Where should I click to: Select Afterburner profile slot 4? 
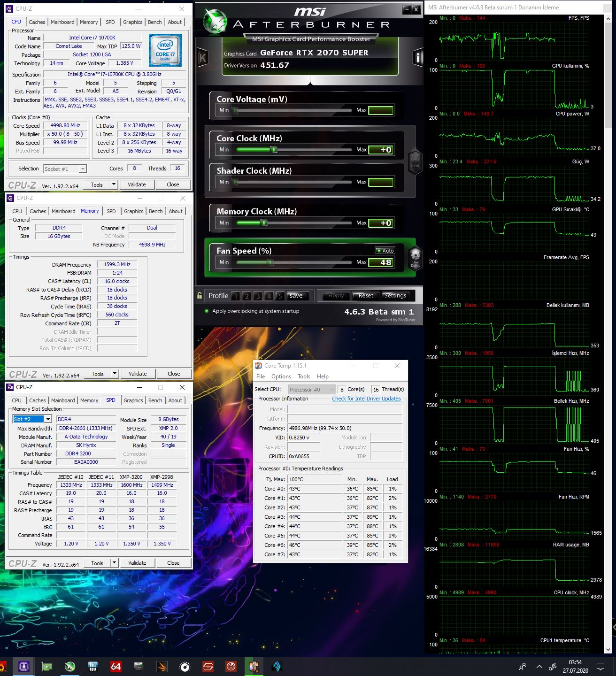(x=269, y=296)
